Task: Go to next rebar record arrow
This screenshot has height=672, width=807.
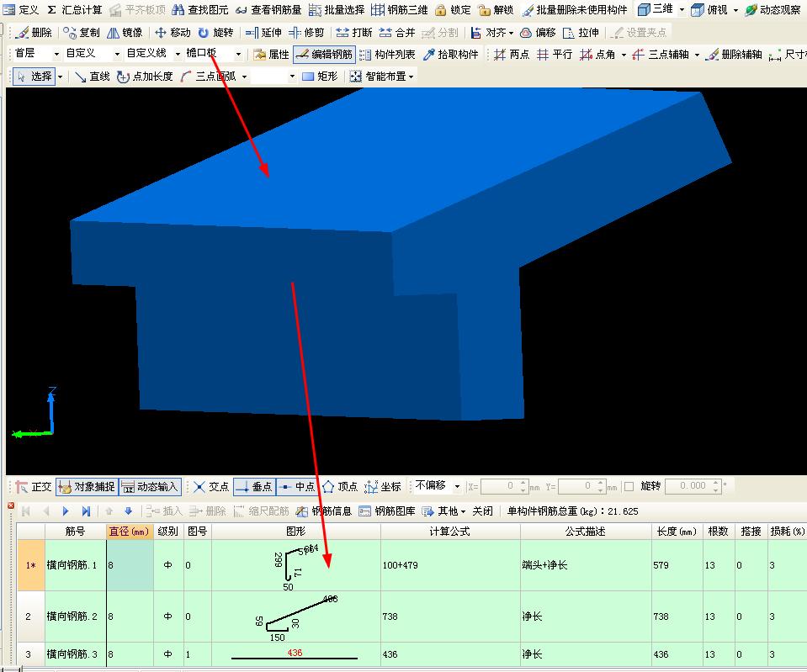Action: [66, 511]
